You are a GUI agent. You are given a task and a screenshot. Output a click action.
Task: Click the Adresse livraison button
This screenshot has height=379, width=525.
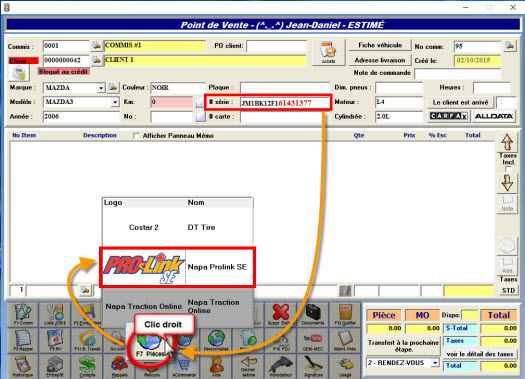coord(380,60)
